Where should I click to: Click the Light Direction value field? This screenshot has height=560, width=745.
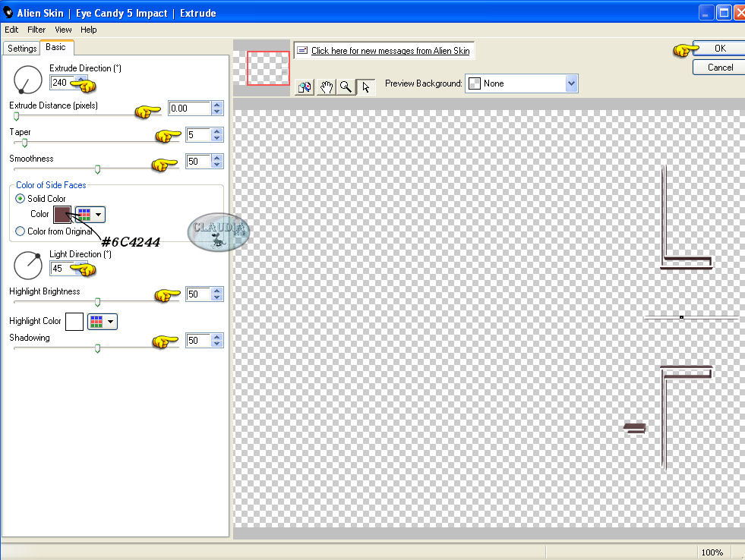tap(62, 269)
